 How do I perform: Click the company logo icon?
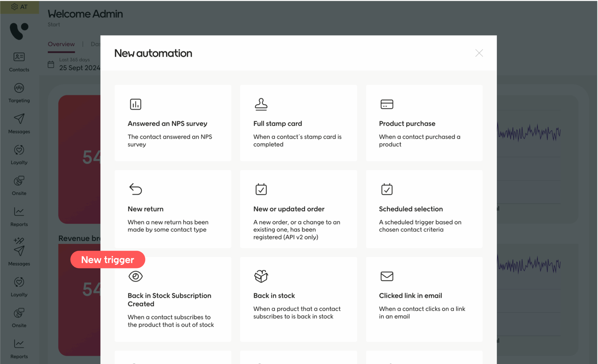click(19, 31)
